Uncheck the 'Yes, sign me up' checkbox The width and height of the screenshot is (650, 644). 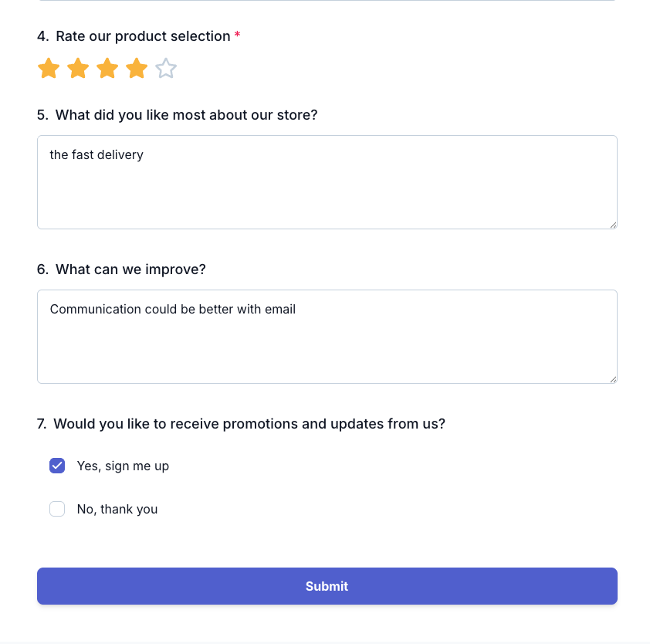pos(57,466)
